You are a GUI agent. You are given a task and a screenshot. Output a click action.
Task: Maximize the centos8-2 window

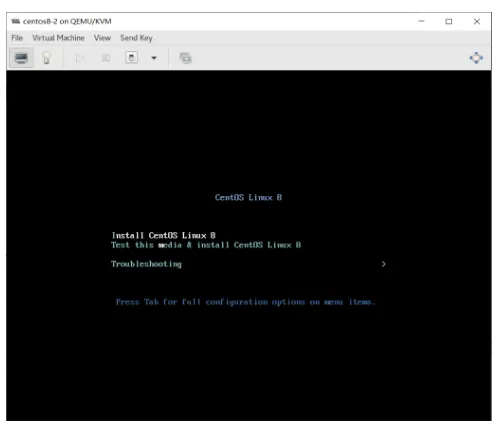point(449,21)
